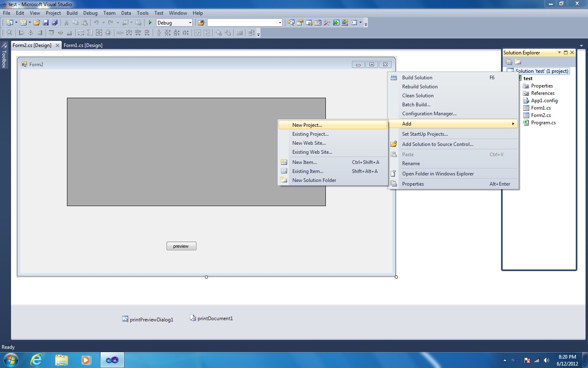Click the volume speaker tray icon

tap(547, 360)
